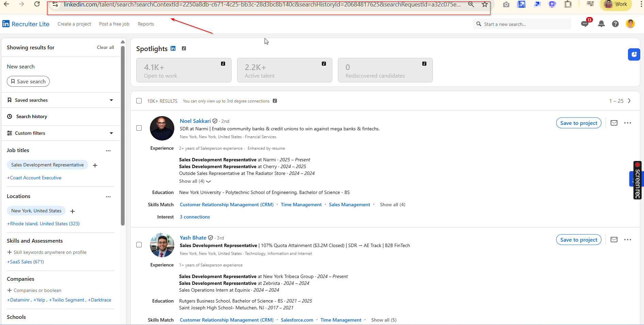The width and height of the screenshot is (644, 325).
Task: Click plus icon beside Sales Development Representative
Action: [95, 165]
